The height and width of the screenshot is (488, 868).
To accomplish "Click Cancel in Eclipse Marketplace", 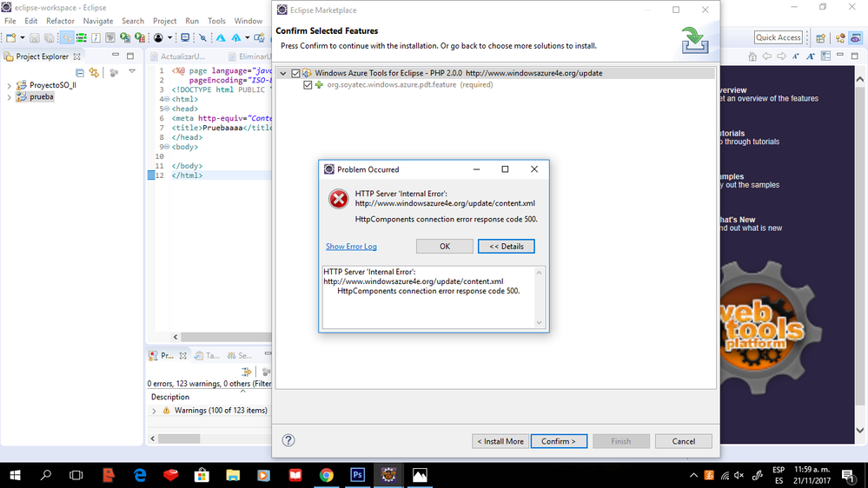I will [x=683, y=441].
